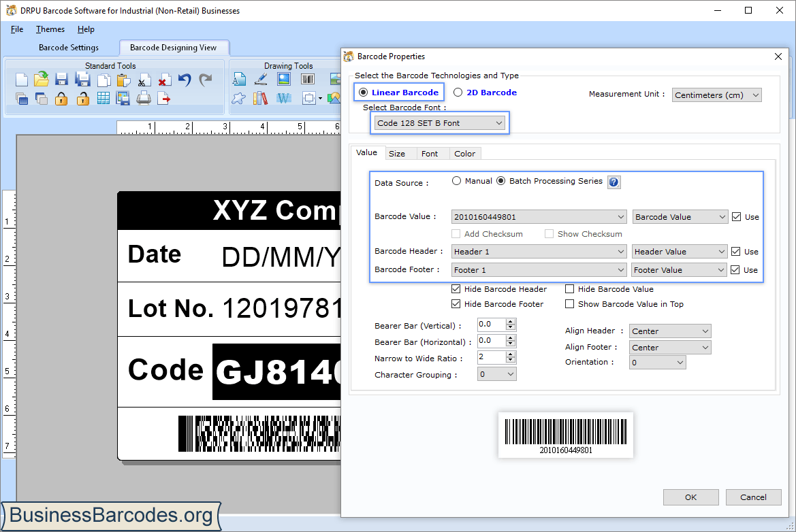Screen dimensions: 796x532
Task: Undo the last action
Action: [x=185, y=80]
